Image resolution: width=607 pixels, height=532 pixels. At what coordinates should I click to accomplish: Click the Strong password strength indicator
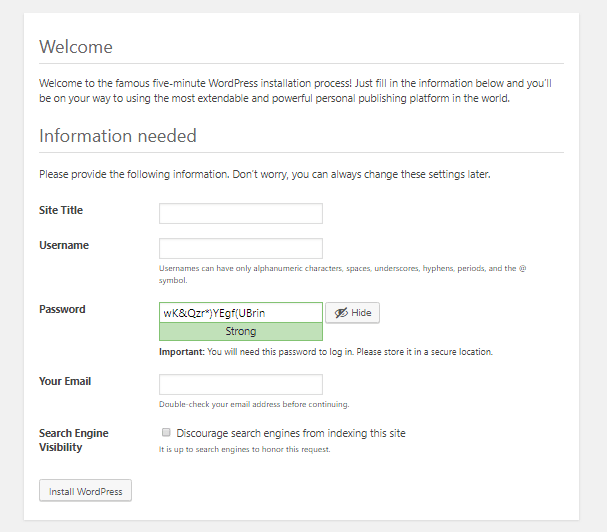[240, 331]
